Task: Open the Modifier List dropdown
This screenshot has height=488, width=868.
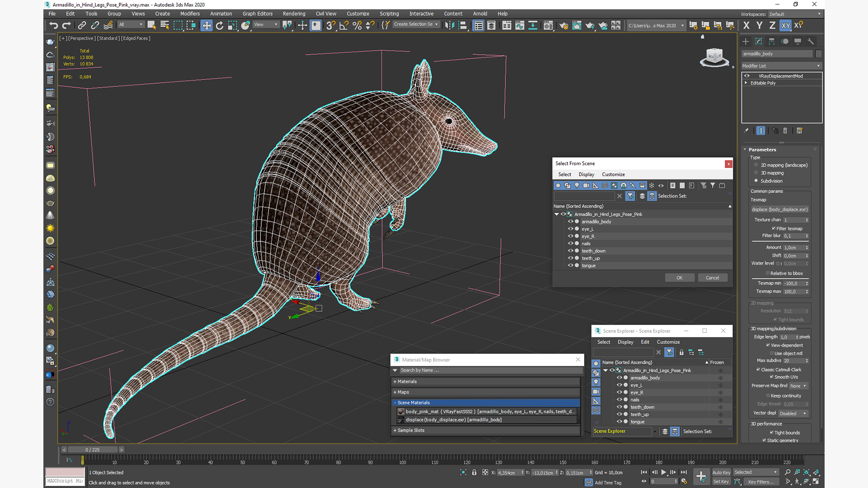Action: tap(781, 66)
